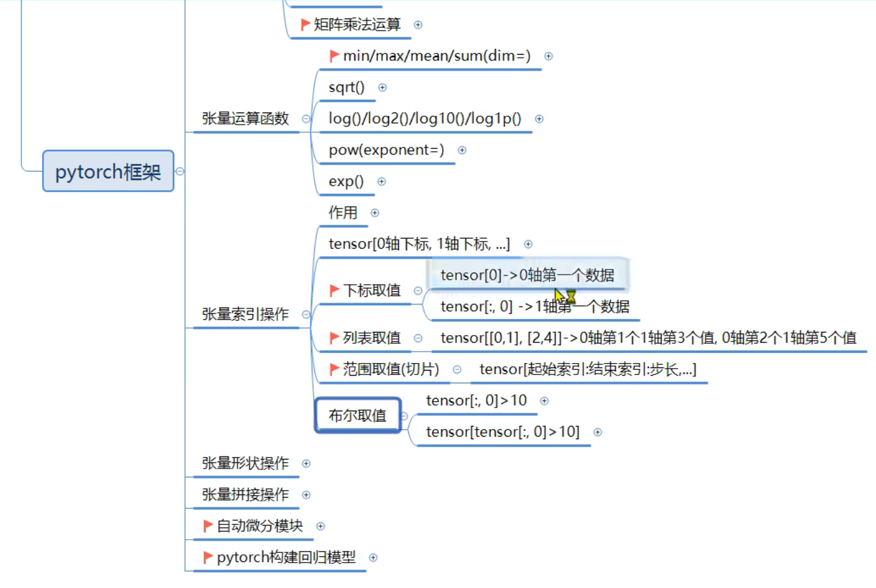
Task: Expand the tensor[:, 0]>10 node
Action: [x=544, y=400]
